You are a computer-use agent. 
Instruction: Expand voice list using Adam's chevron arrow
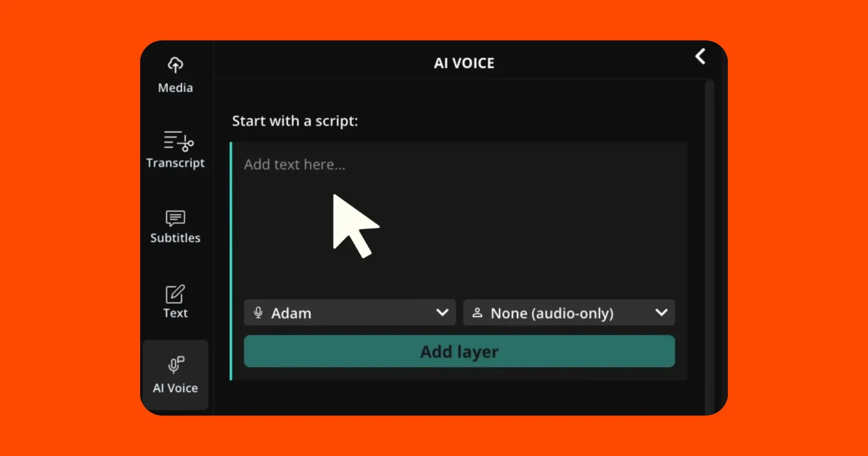pyautogui.click(x=442, y=313)
